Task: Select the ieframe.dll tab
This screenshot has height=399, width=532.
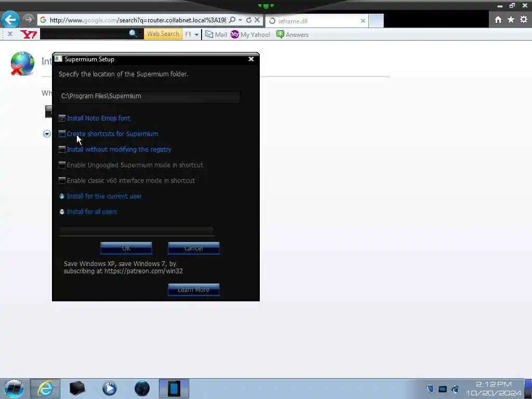Action: 316,21
